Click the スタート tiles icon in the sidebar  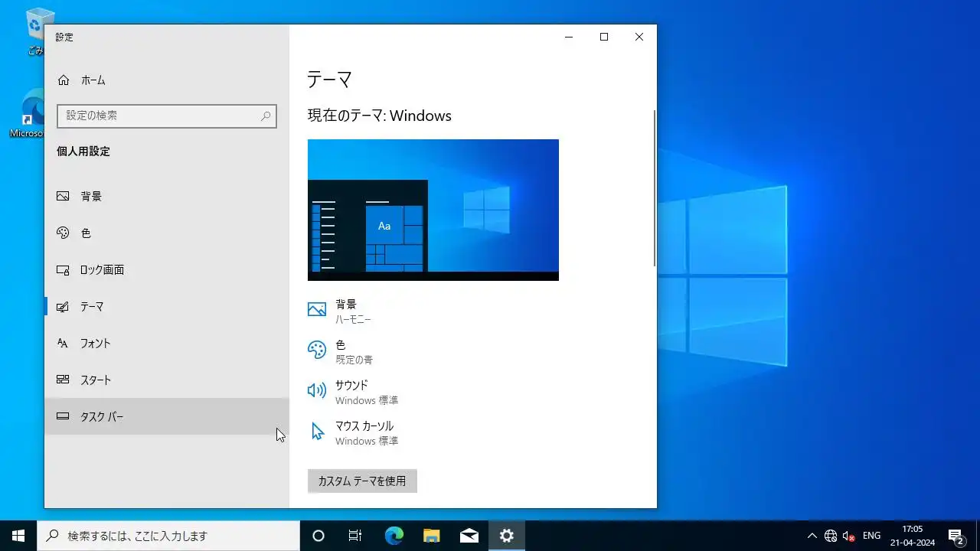[x=63, y=380]
